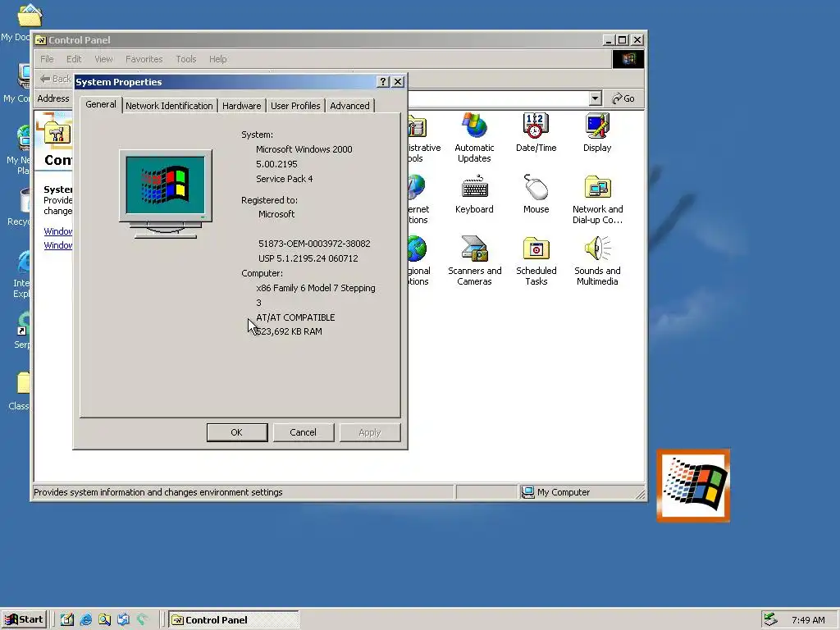Expand the address bar dropdown arrow
This screenshot has height=630, width=840.
click(x=596, y=98)
